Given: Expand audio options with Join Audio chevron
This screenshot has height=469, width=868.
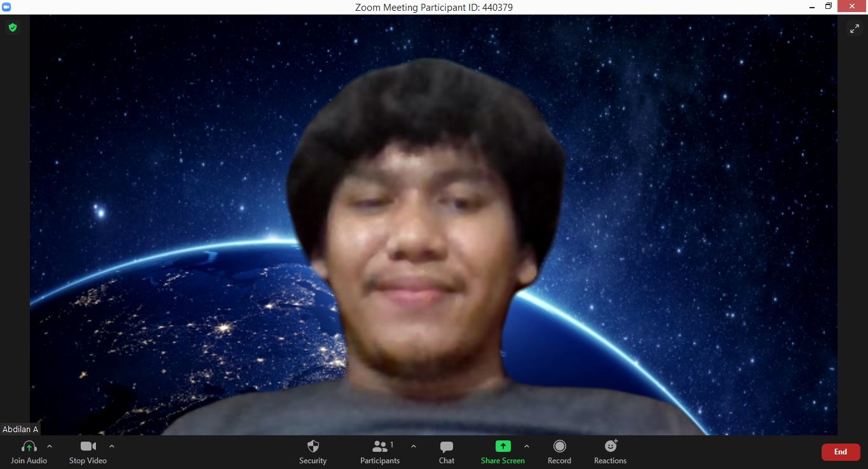Looking at the screenshot, I should click(x=49, y=445).
